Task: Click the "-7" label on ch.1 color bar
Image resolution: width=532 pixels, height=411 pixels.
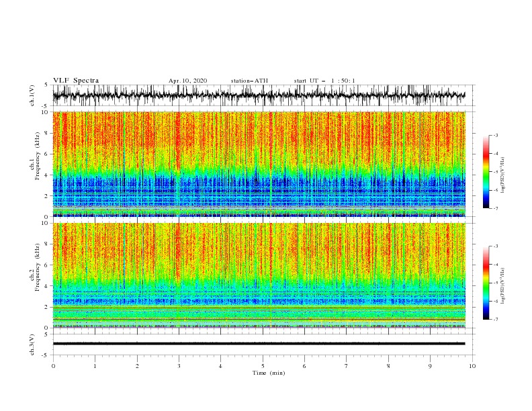Action: [495, 208]
